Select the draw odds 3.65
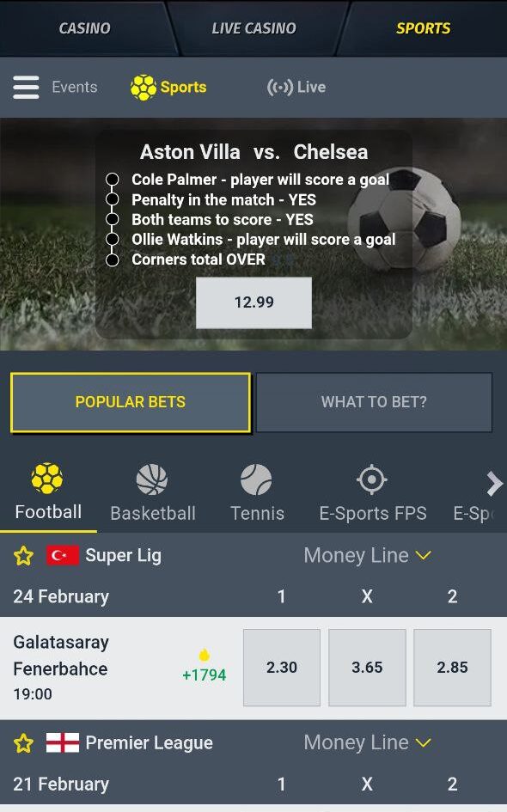The width and height of the screenshot is (507, 812). point(367,668)
